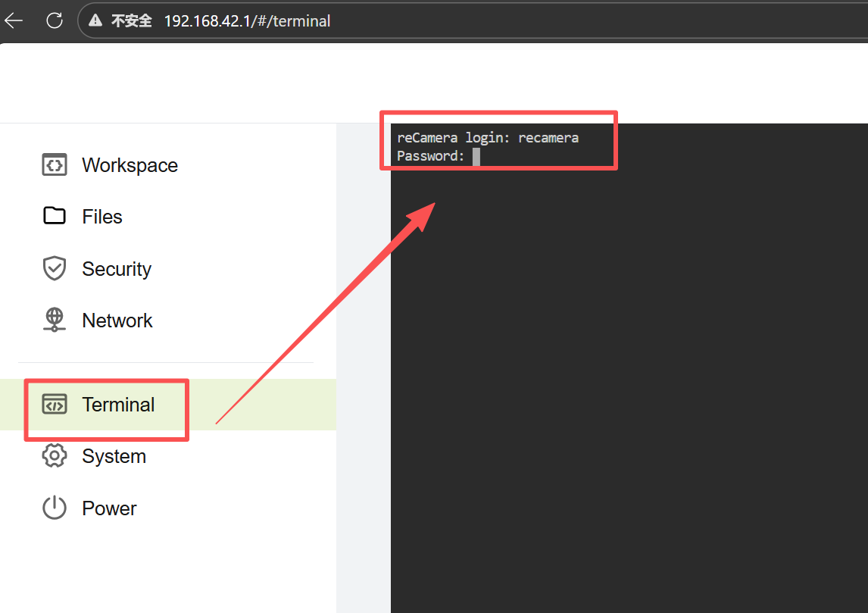Click the Power button icon

tap(55, 508)
